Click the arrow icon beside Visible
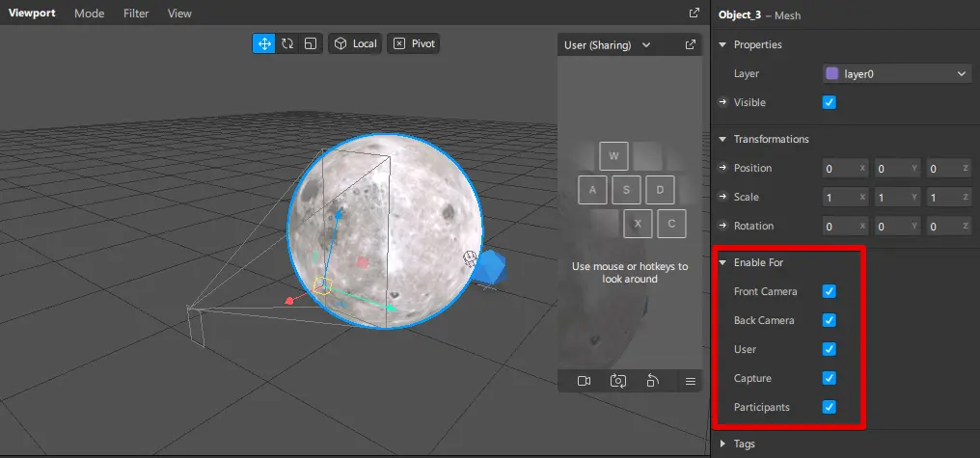The image size is (980, 458). coord(723,102)
